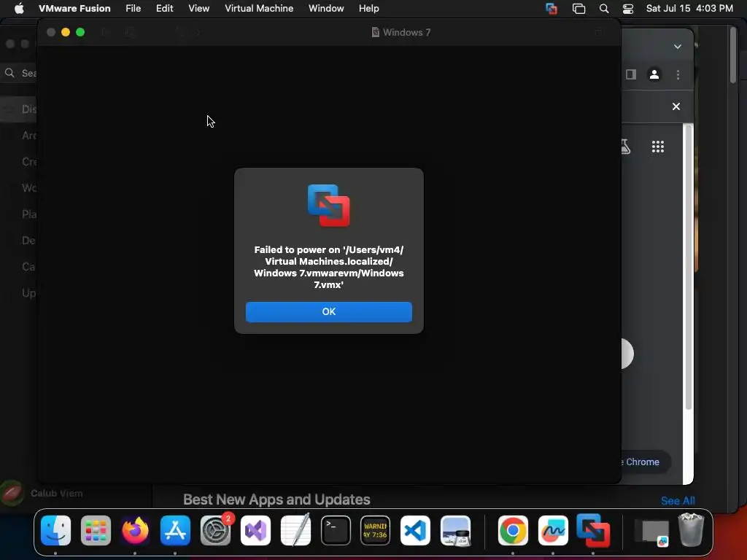Open Terminal from the Dock

click(x=336, y=531)
